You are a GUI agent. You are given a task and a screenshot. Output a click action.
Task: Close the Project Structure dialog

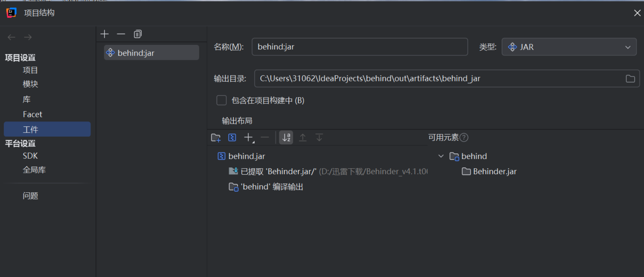(x=637, y=13)
